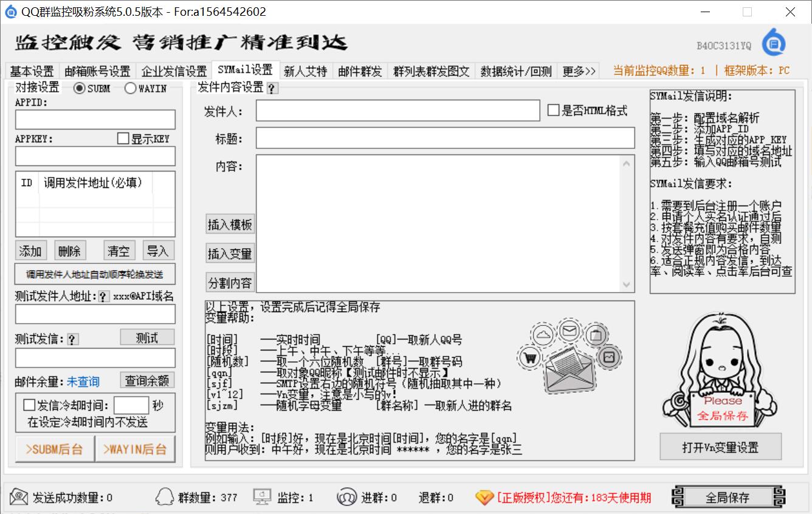Image resolution: width=812 pixels, height=514 pixels.
Task: Open the 企业发信设置 tab
Action: coord(174,71)
